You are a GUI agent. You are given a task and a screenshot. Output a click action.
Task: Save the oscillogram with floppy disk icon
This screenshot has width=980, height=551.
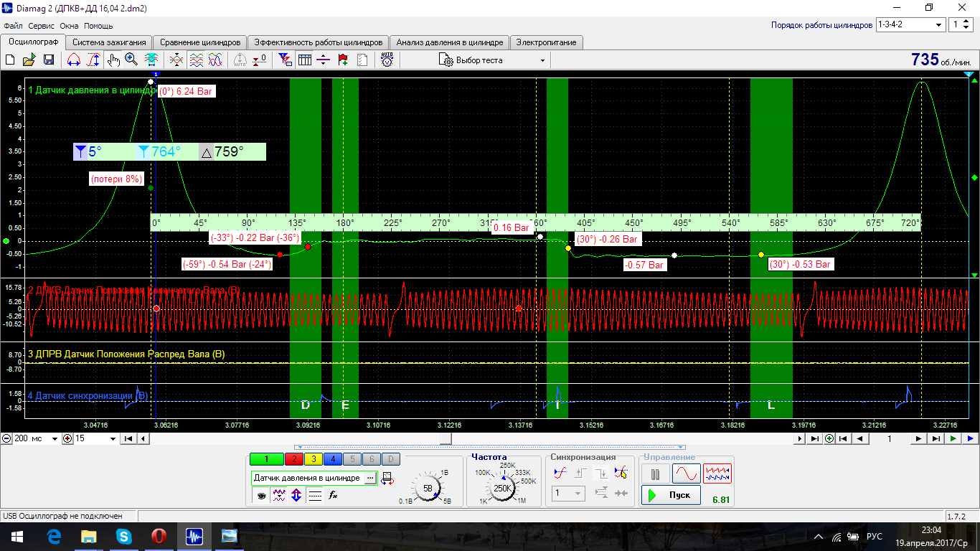[49, 60]
